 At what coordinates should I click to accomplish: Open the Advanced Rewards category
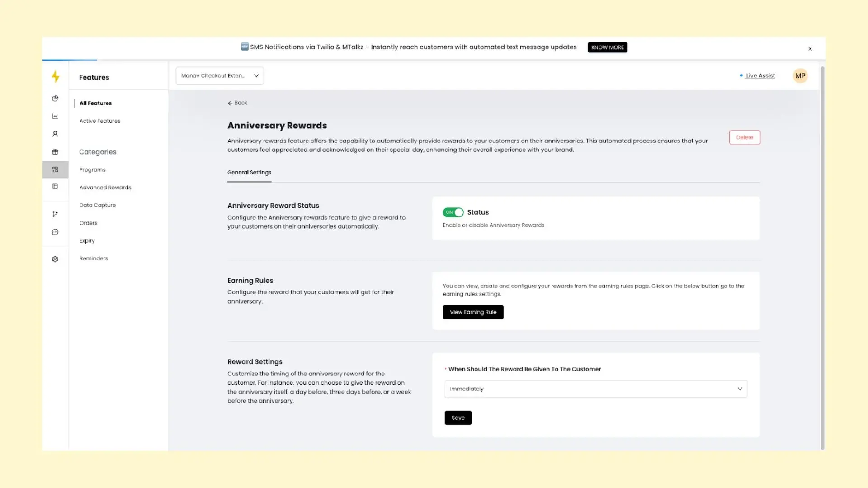[105, 188]
